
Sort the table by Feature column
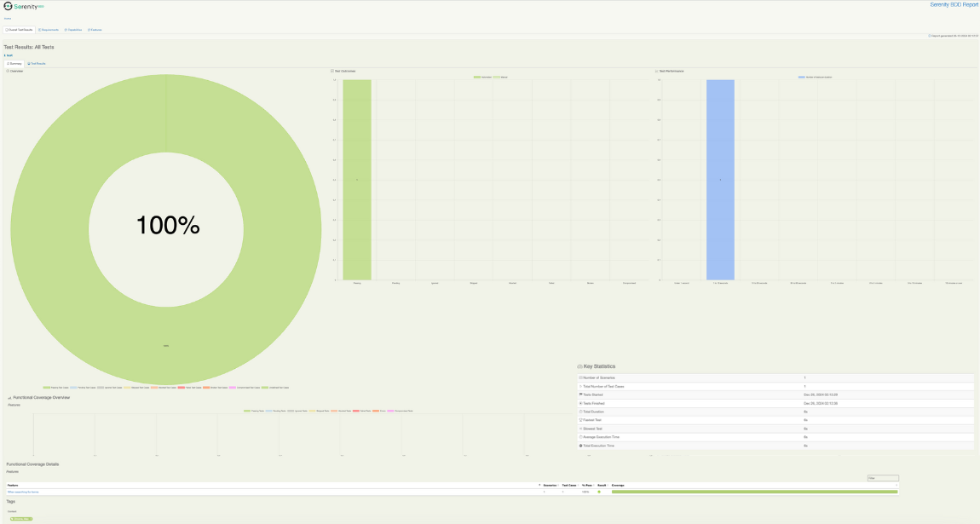coord(13,485)
